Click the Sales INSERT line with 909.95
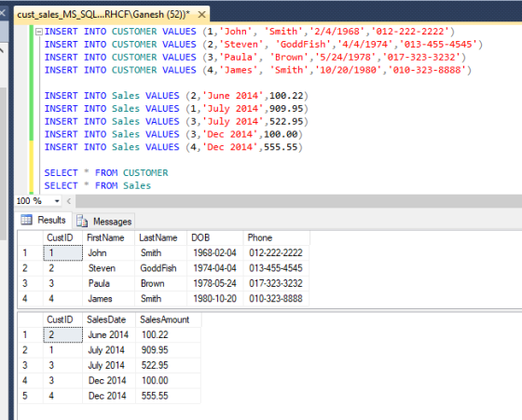 click(176, 109)
